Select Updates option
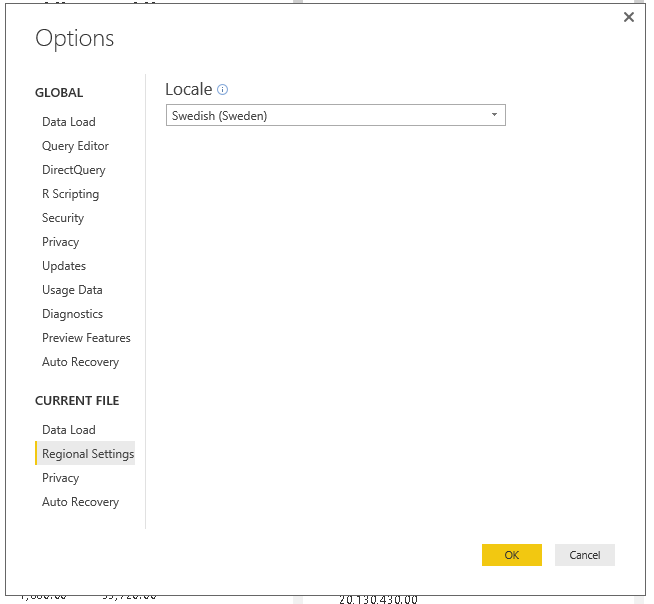 64,266
